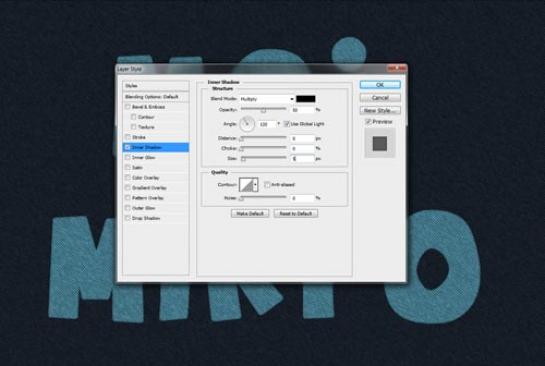Click the black shadow color swatch
This screenshot has width=545, height=366.
click(306, 99)
